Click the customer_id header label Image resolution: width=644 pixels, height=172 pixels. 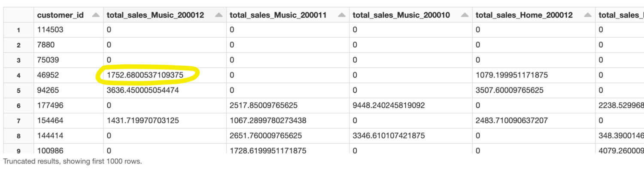[60, 15]
